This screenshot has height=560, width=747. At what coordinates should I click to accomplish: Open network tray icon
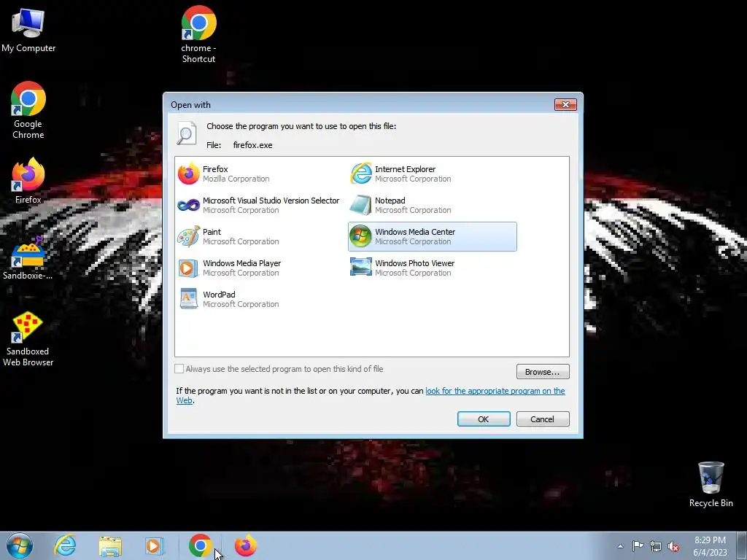(656, 546)
